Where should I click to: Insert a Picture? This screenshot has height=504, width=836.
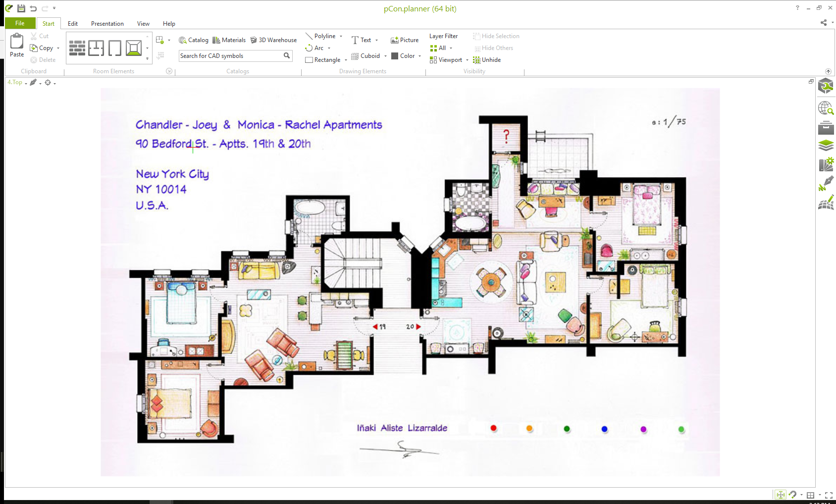(x=405, y=40)
